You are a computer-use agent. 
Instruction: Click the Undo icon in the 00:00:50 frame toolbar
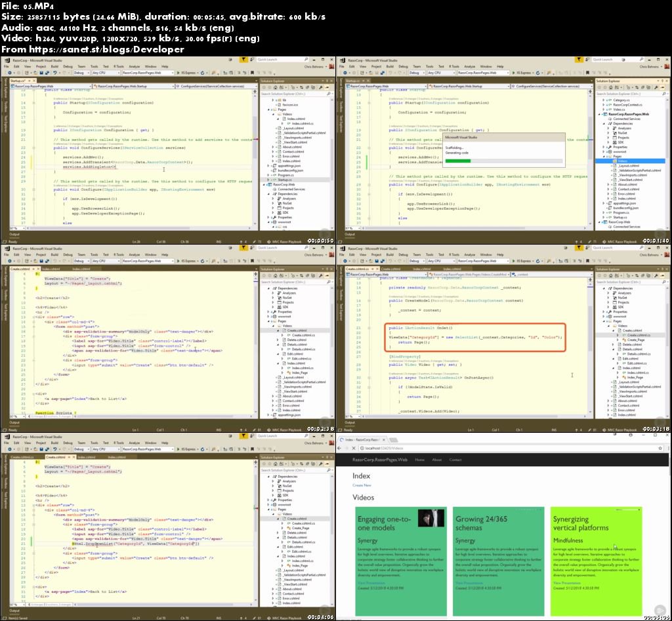click(54, 73)
